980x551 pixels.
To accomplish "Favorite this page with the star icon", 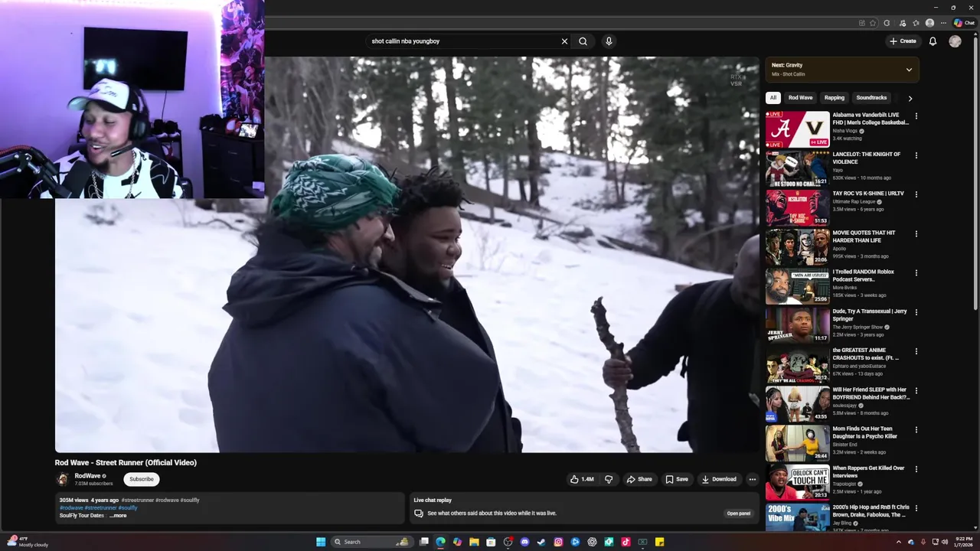I will pos(873,23).
